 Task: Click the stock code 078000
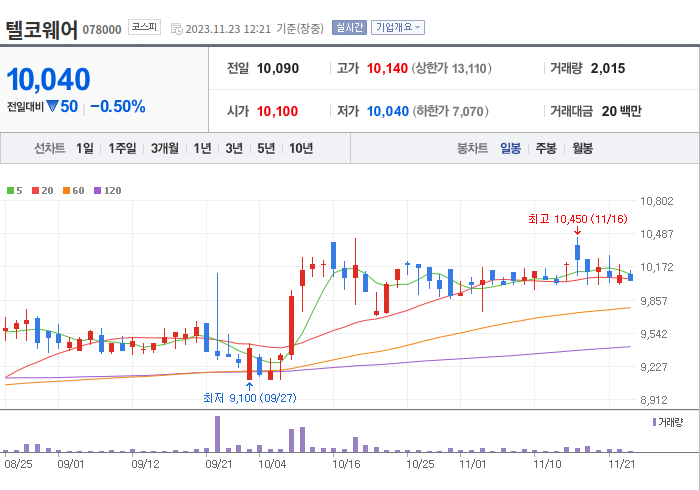pos(102,30)
